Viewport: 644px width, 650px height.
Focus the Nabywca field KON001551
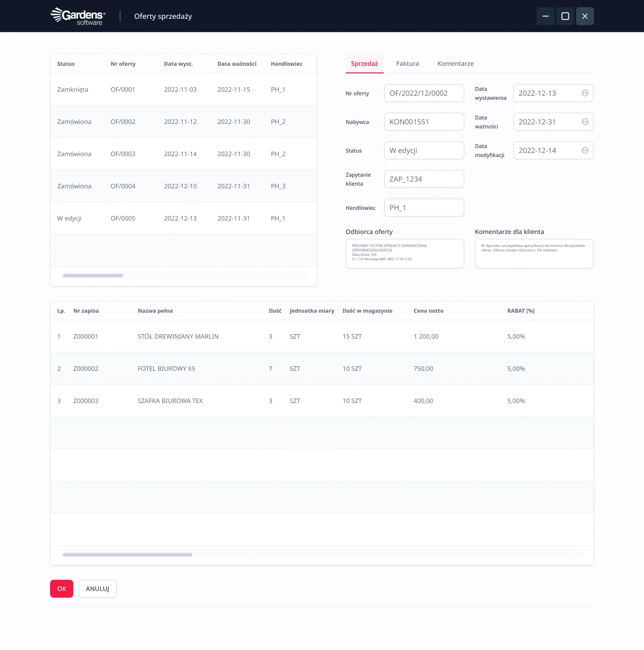coord(424,122)
